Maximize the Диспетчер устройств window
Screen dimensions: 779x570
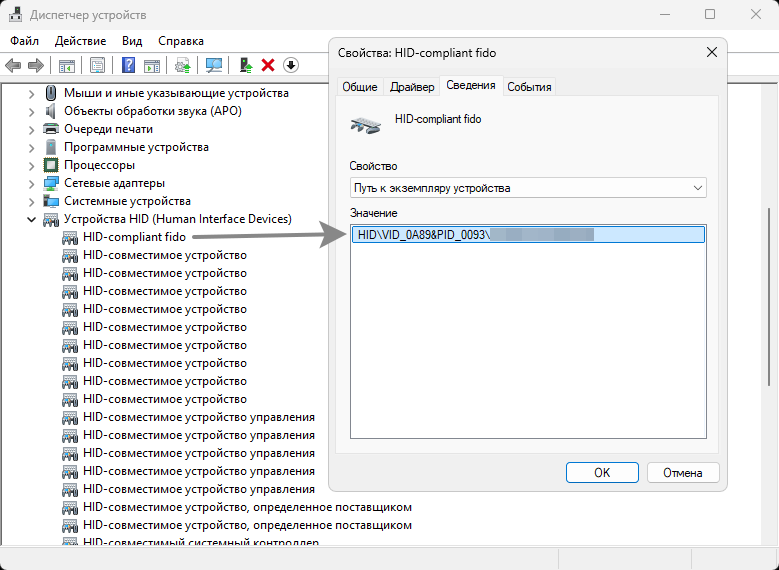(710, 14)
